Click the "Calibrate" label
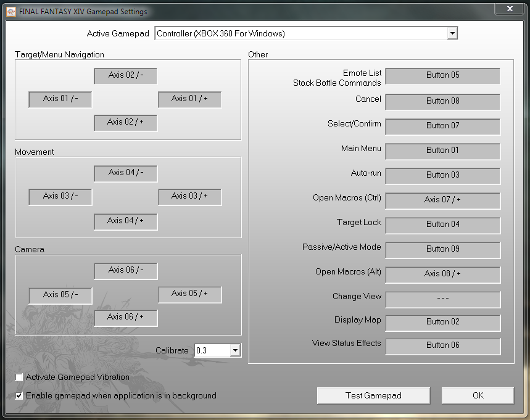 pyautogui.click(x=172, y=350)
